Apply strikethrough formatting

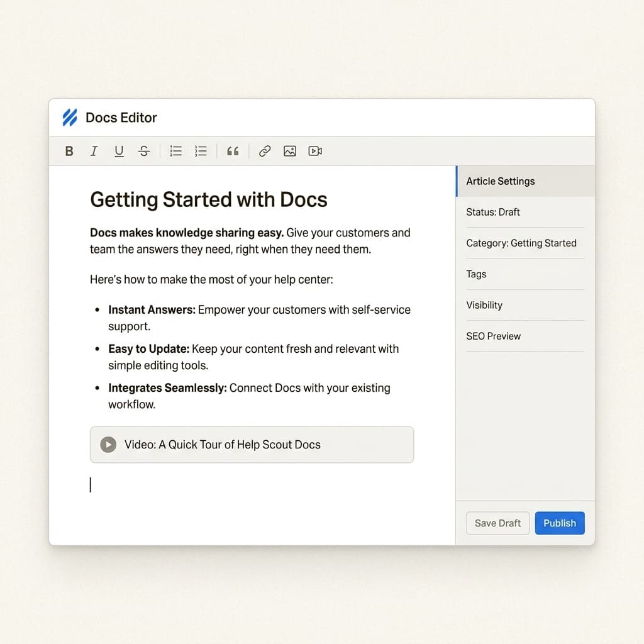(144, 151)
